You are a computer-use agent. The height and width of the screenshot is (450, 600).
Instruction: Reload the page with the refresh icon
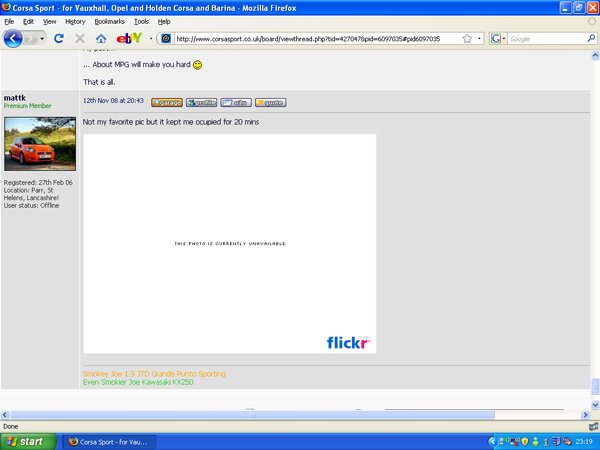[x=59, y=38]
